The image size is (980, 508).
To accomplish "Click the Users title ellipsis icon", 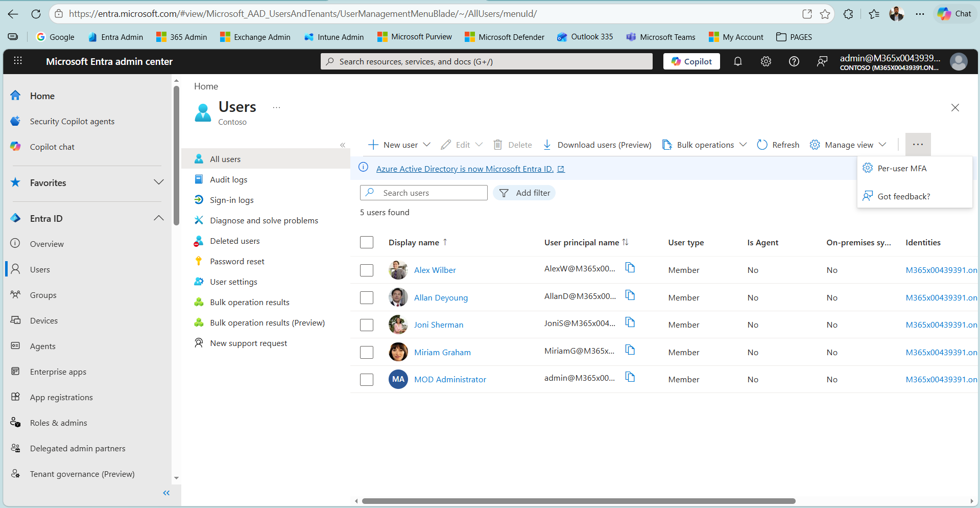I will (x=276, y=107).
